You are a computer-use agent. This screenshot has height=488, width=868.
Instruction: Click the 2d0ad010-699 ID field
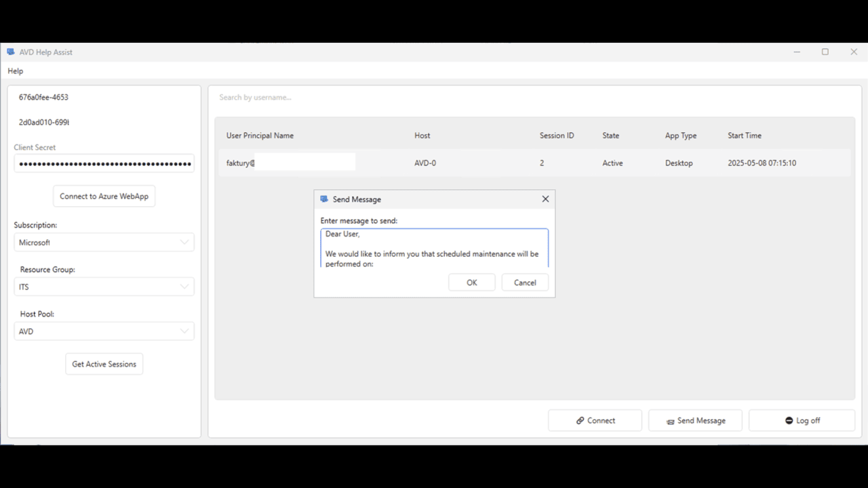104,122
